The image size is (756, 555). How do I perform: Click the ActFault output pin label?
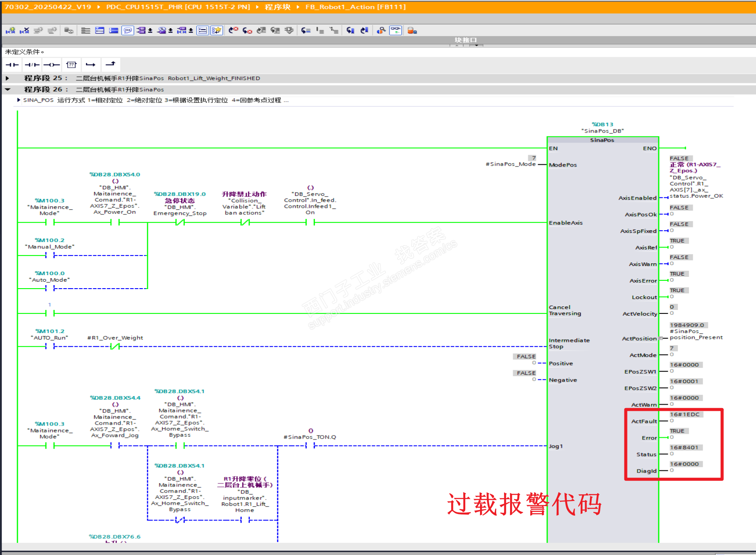pos(644,421)
